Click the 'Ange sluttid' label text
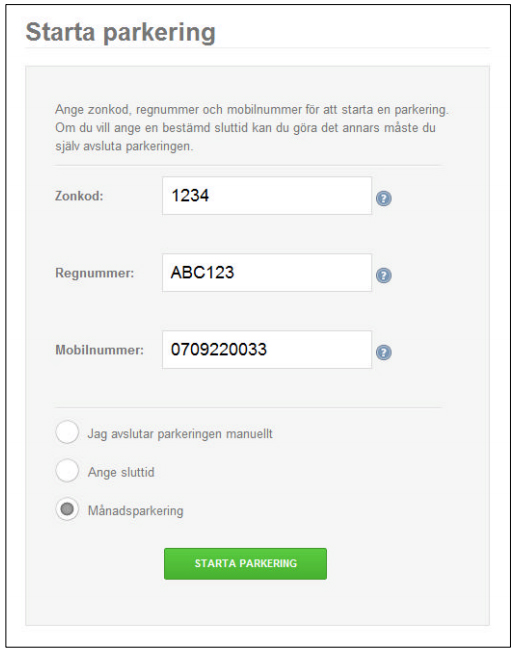This screenshot has height=652, width=516. (121, 472)
